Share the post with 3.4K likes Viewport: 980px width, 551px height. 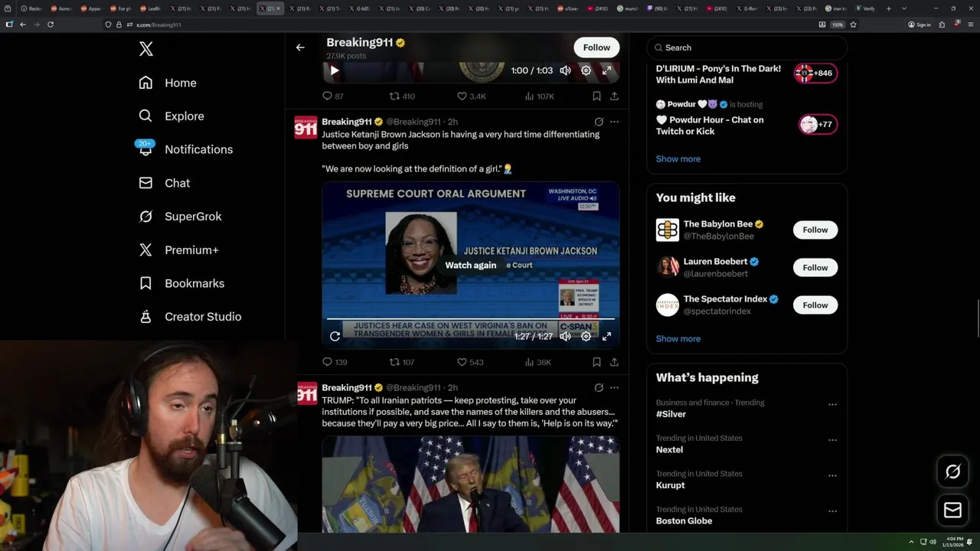coord(614,96)
